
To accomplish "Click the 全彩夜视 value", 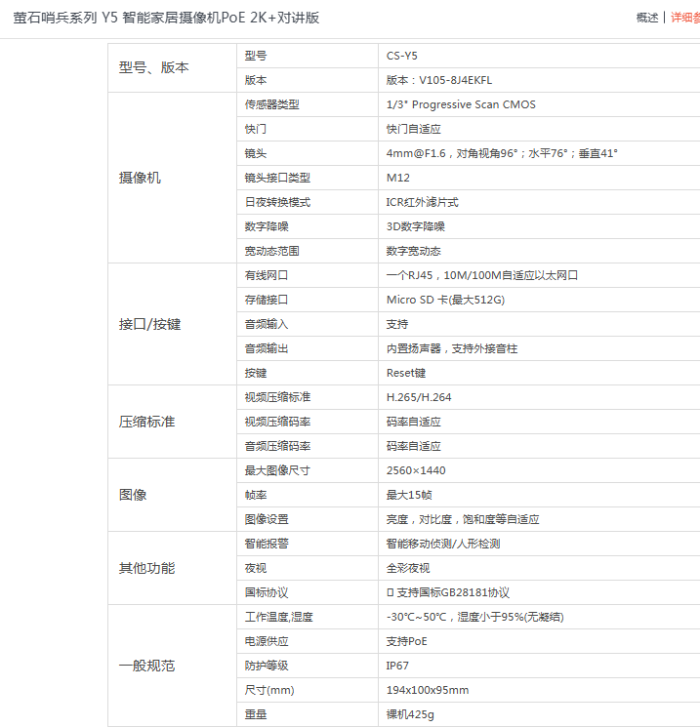I will point(408,568).
